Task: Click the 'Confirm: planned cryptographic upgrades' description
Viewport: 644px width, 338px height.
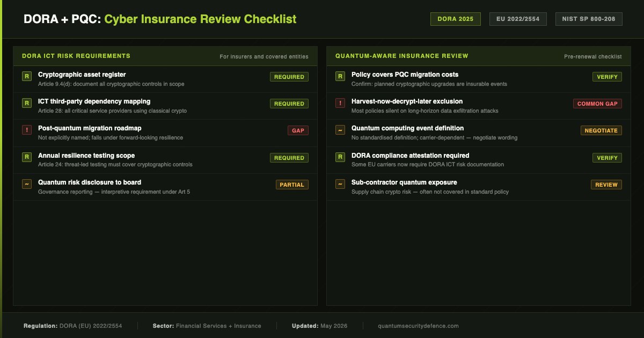Action: (x=429, y=84)
